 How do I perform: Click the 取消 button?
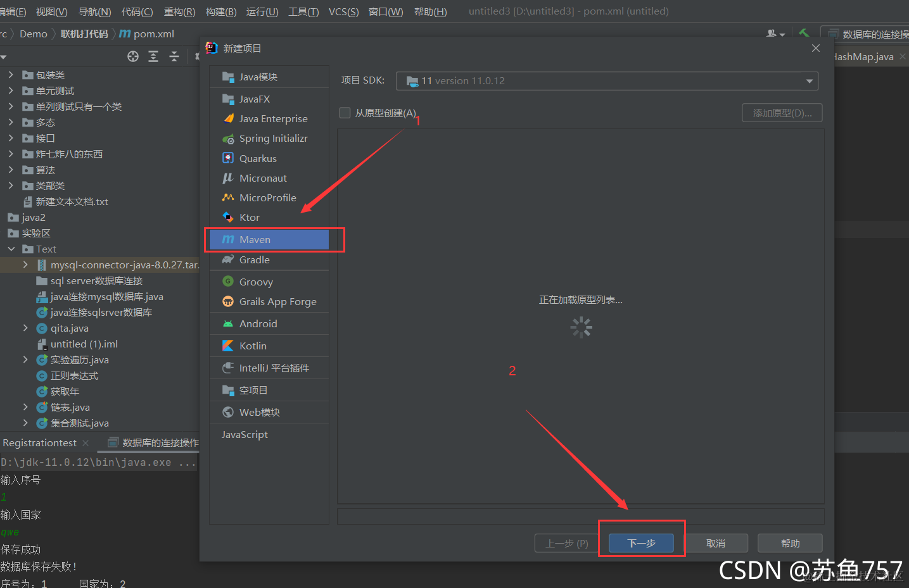[x=716, y=543]
